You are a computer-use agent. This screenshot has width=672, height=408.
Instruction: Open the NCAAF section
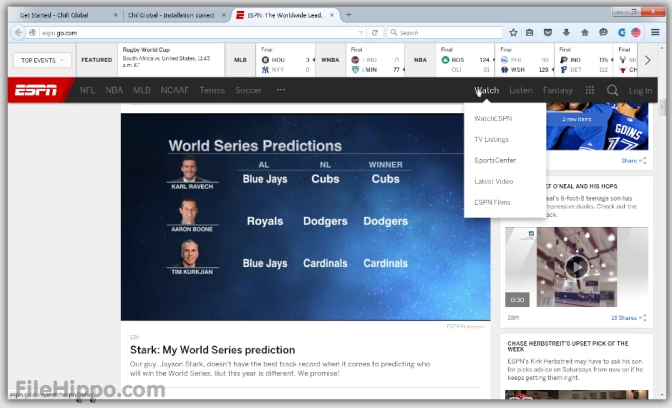coord(174,90)
